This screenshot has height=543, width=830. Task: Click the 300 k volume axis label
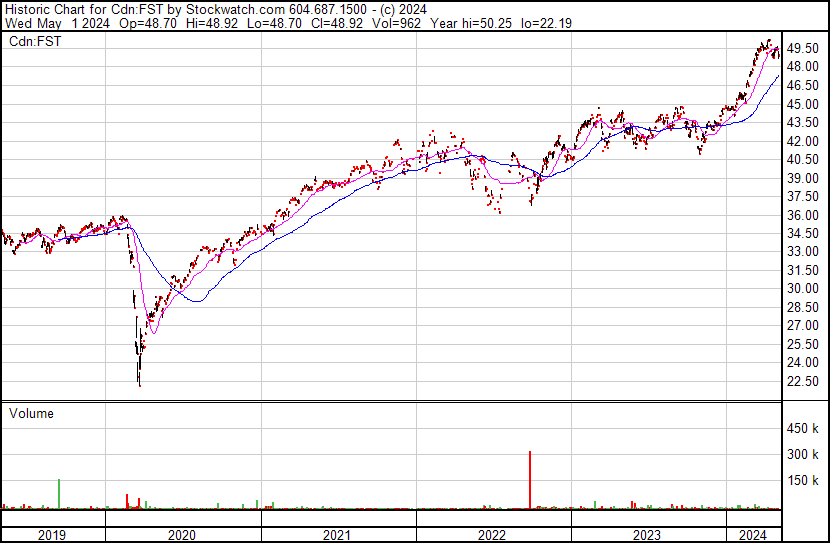[x=803, y=454]
